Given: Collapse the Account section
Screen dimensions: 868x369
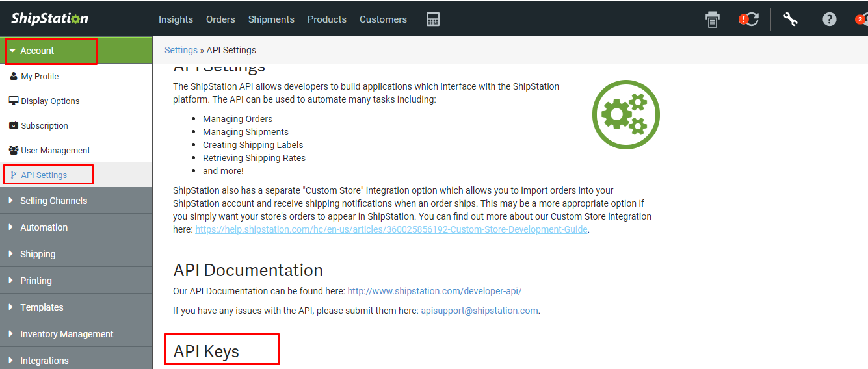Looking at the screenshot, I should [x=76, y=51].
